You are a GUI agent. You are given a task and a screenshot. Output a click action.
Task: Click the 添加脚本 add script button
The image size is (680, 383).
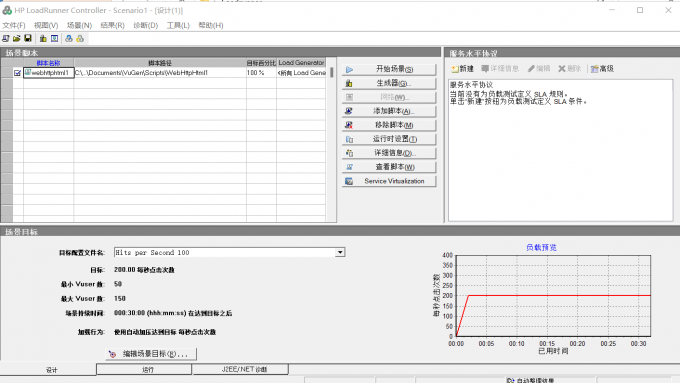click(x=389, y=111)
